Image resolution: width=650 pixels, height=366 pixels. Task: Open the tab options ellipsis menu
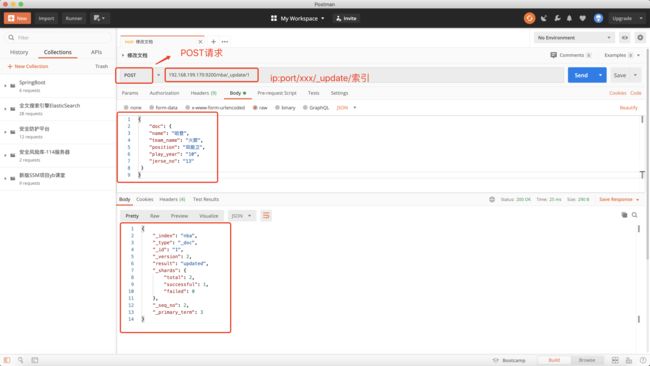(225, 41)
